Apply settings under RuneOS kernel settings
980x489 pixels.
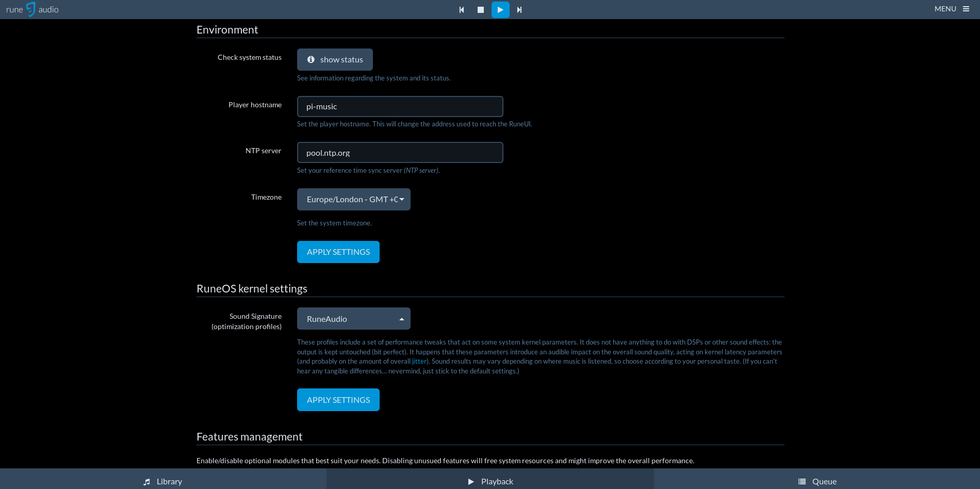[338, 400]
